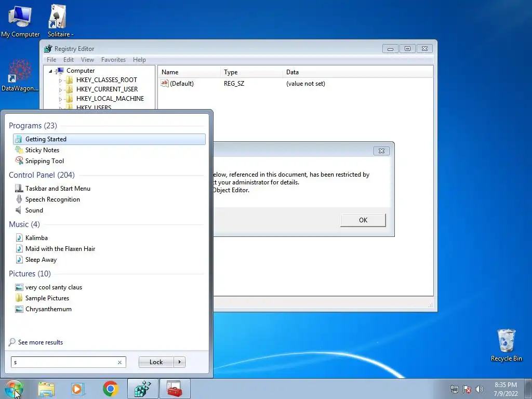Click the REG_SZ type cell
The image size is (532, 399).
(234, 84)
